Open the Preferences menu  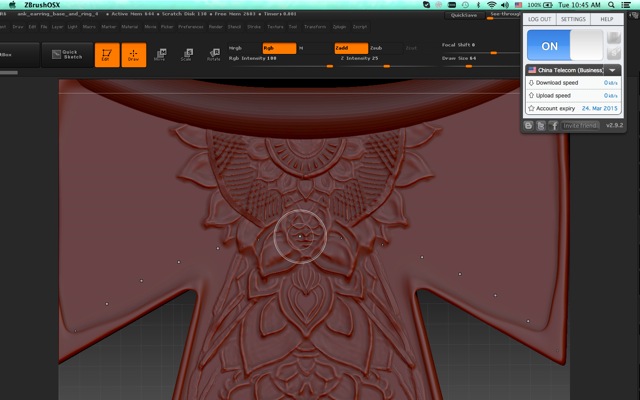point(191,27)
